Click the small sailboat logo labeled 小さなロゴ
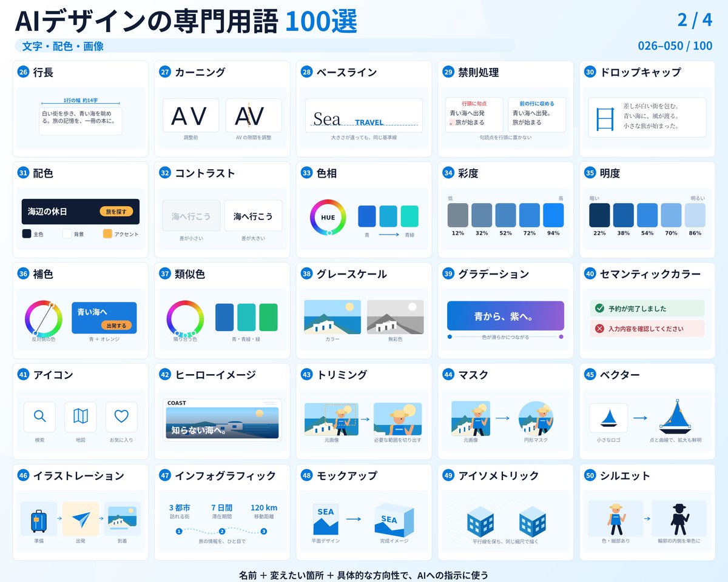The height and width of the screenshot is (582, 728). 608,418
